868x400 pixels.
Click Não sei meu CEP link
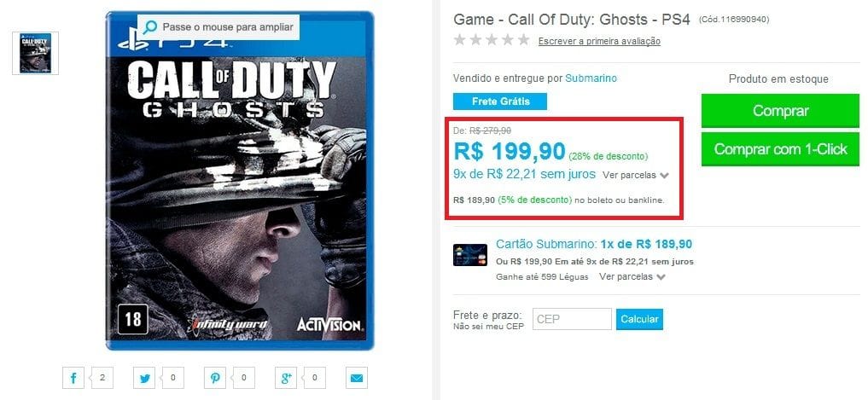(488, 327)
